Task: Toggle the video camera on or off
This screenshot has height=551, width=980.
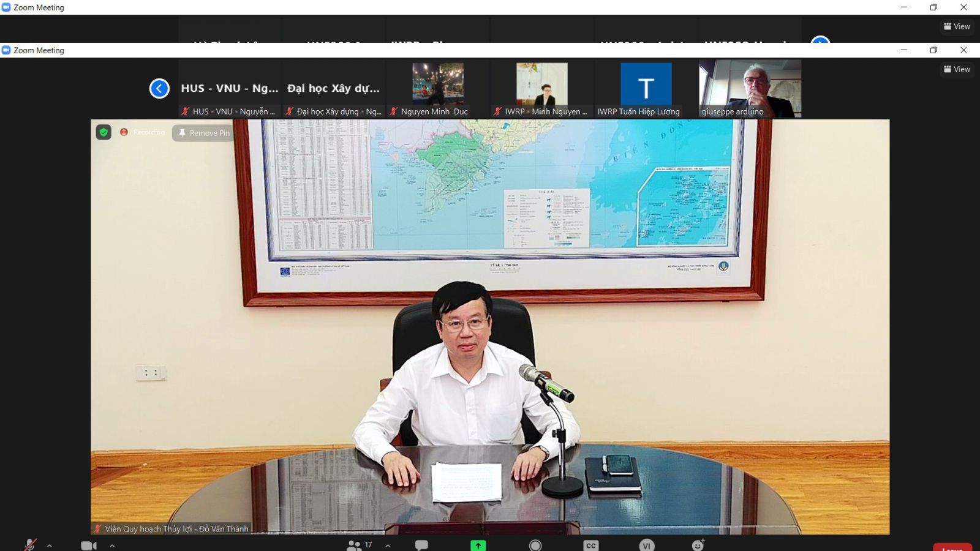Action: 89,545
